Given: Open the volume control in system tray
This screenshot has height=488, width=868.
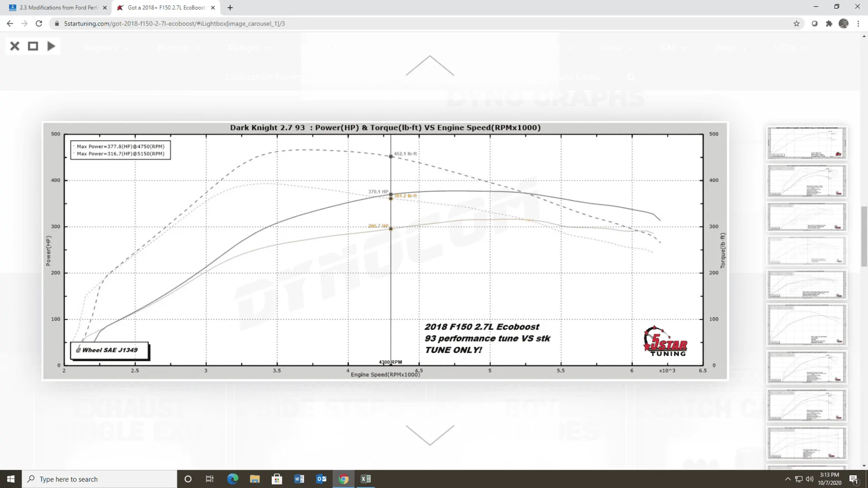Looking at the screenshot, I should [810, 479].
